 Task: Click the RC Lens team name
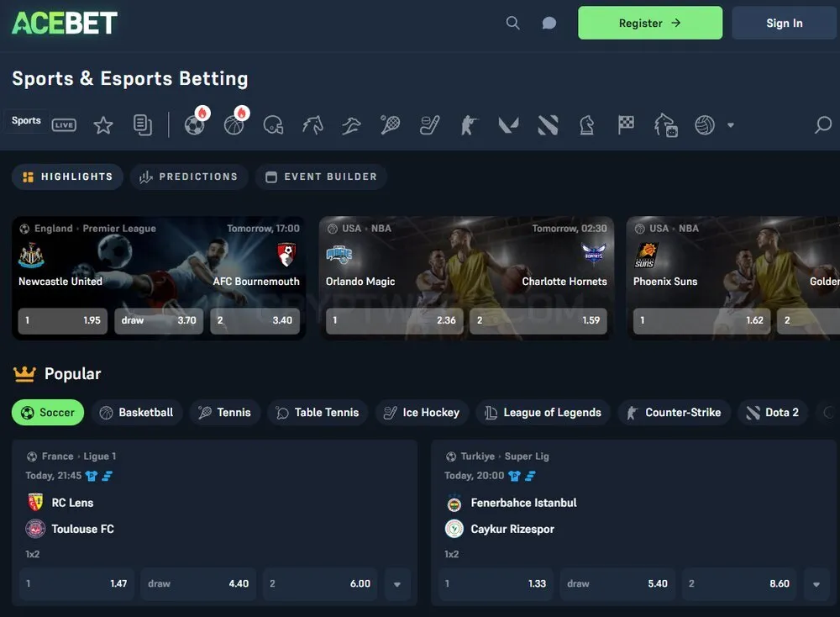pos(72,503)
